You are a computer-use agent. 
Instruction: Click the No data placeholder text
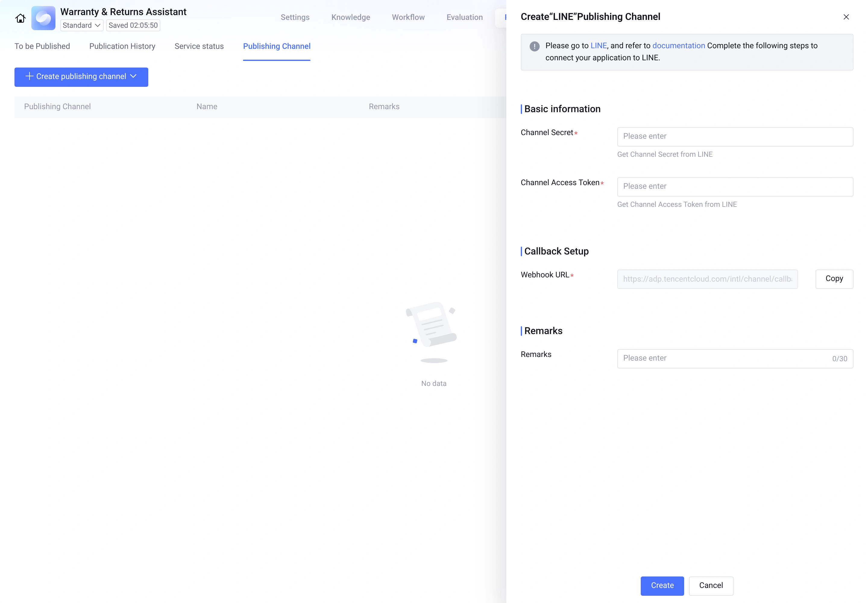(434, 384)
